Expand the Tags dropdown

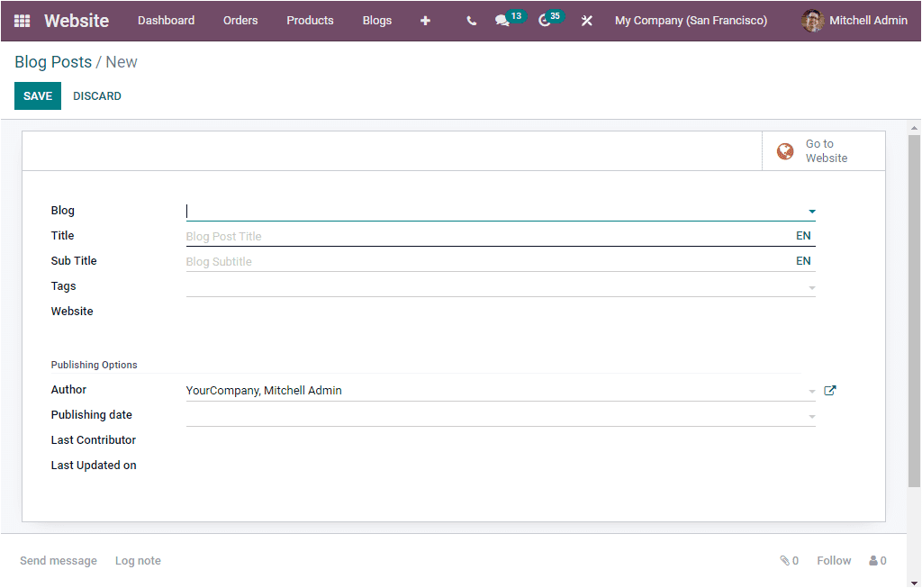point(811,285)
